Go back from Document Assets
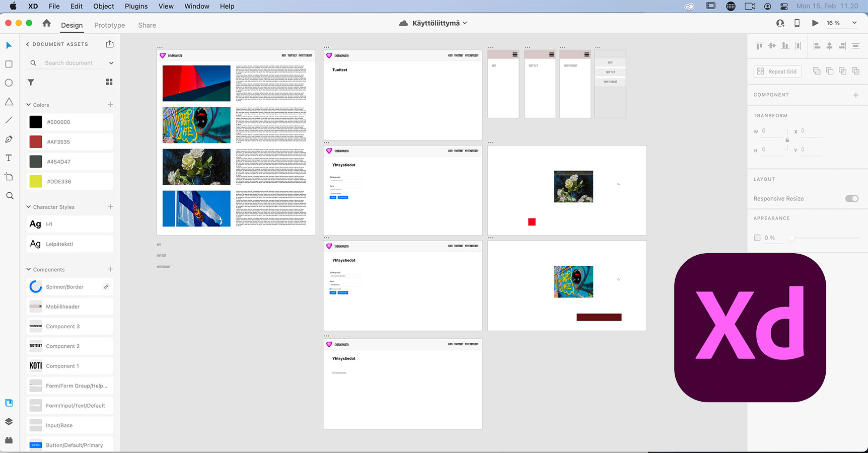Viewport: 868px width, 453px height. click(x=28, y=44)
